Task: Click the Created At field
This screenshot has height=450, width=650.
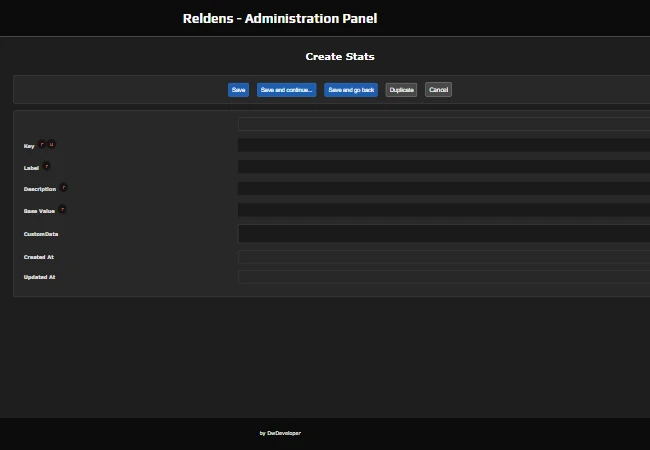Action: pyautogui.click(x=444, y=257)
